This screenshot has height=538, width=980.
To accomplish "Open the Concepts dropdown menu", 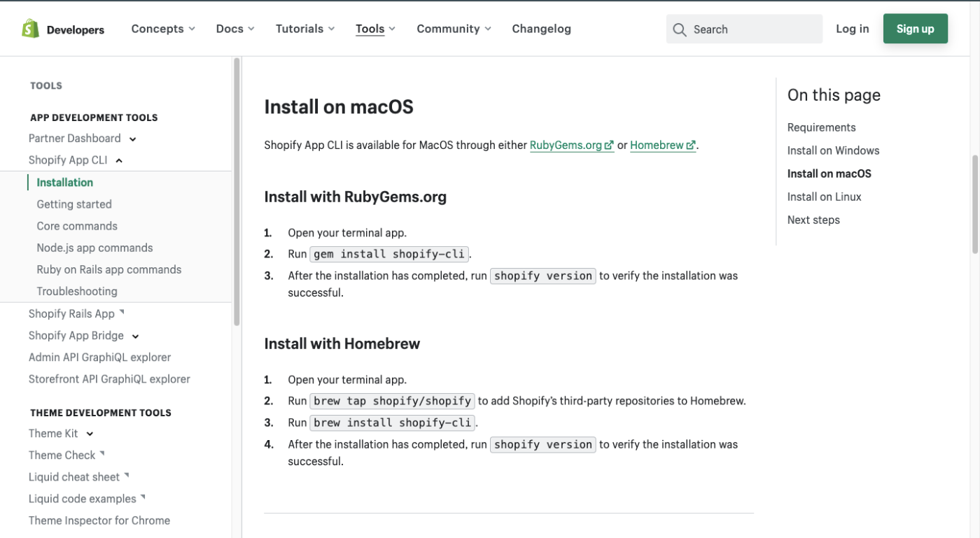I will click(163, 29).
